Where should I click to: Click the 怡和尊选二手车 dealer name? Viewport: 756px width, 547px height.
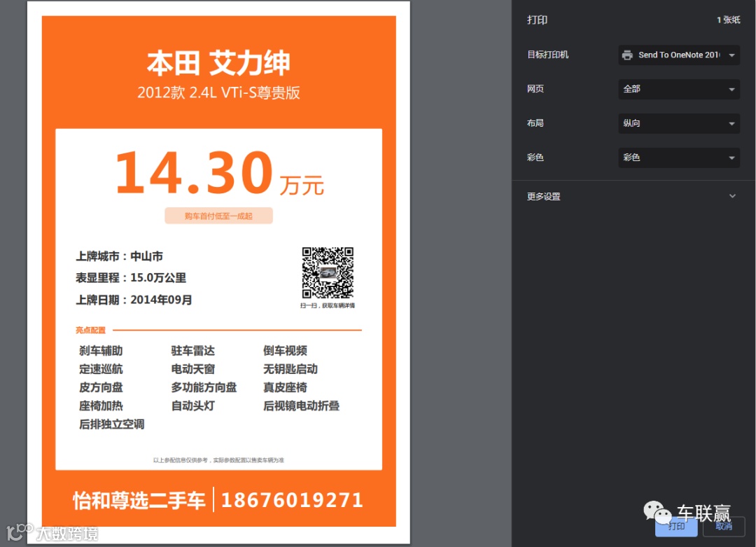click(139, 501)
